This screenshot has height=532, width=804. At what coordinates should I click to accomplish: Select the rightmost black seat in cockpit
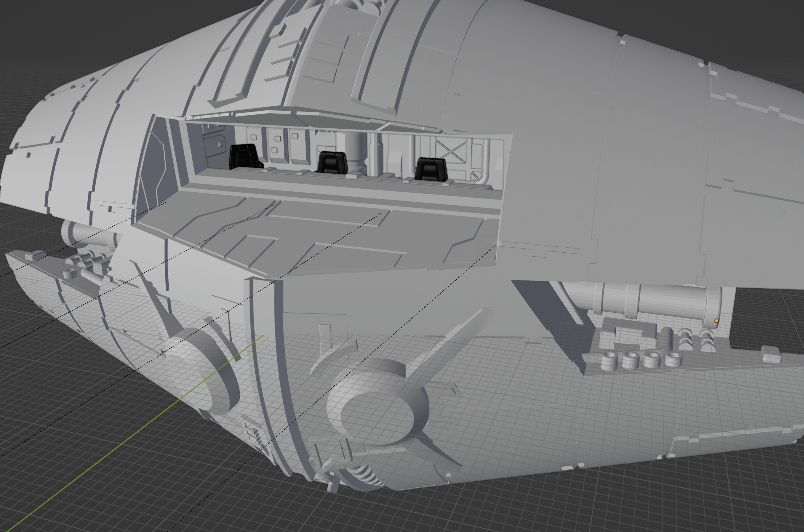(x=430, y=169)
